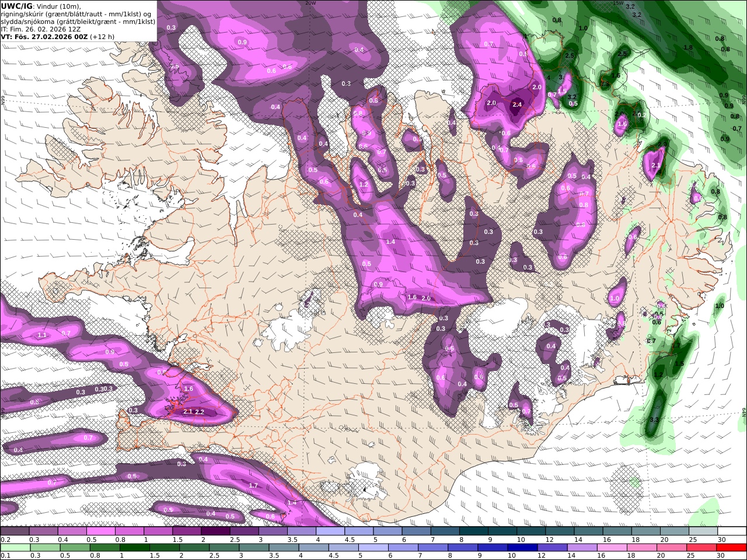Click the 20W longitude label
The width and height of the screenshot is (747, 560).
point(310,3)
